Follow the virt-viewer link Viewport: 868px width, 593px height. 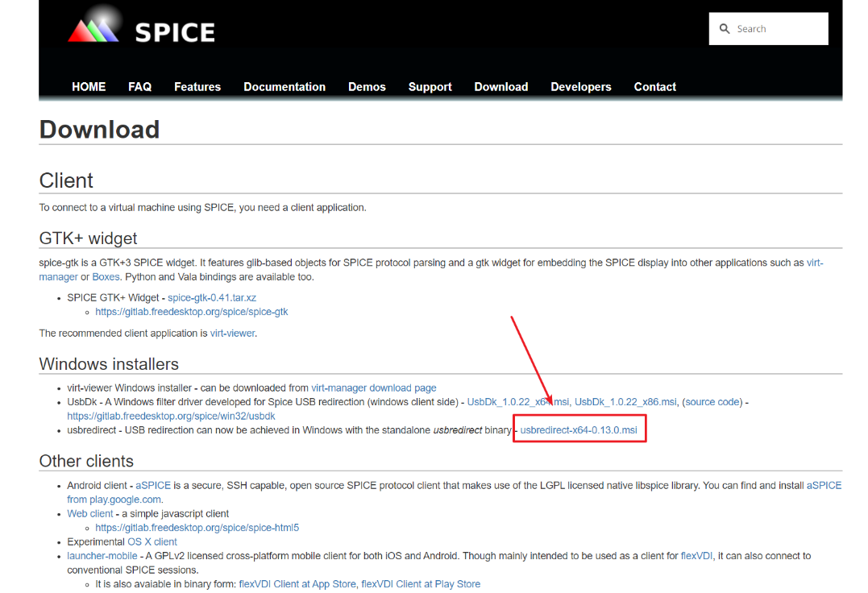(x=232, y=333)
